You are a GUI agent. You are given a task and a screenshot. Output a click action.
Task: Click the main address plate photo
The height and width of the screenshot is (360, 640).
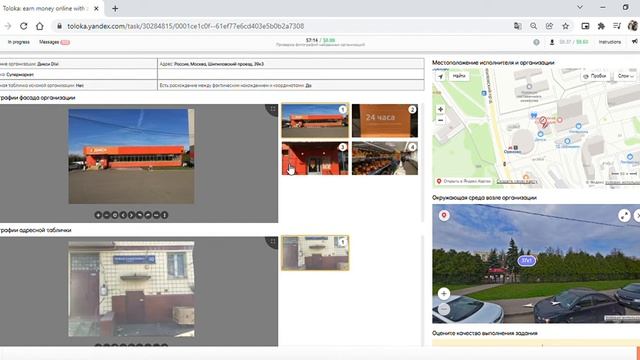[x=131, y=289]
